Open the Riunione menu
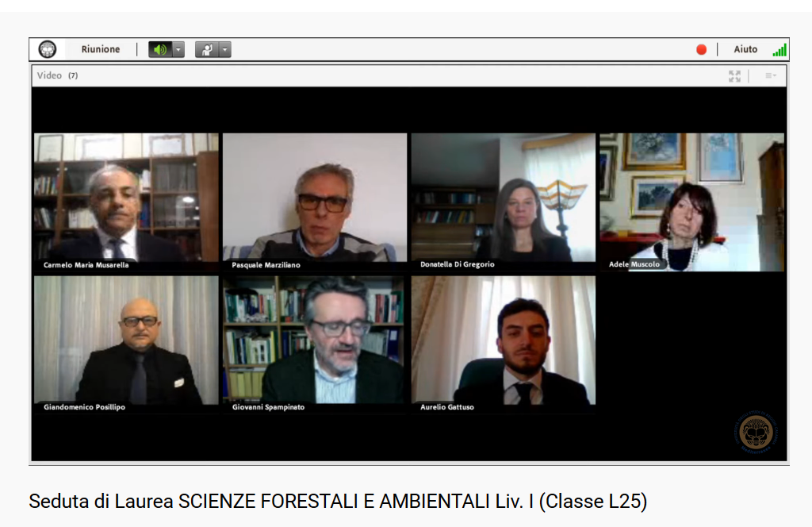 coord(101,49)
